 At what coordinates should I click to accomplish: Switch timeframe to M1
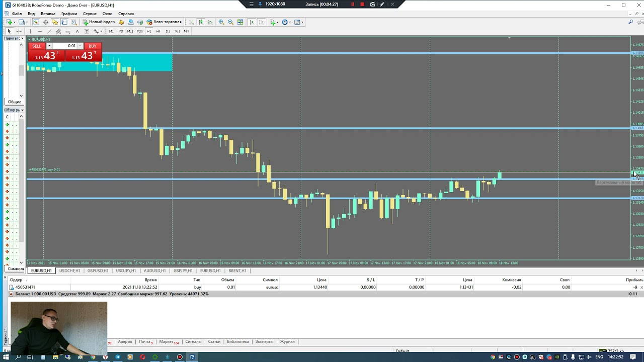(x=111, y=31)
